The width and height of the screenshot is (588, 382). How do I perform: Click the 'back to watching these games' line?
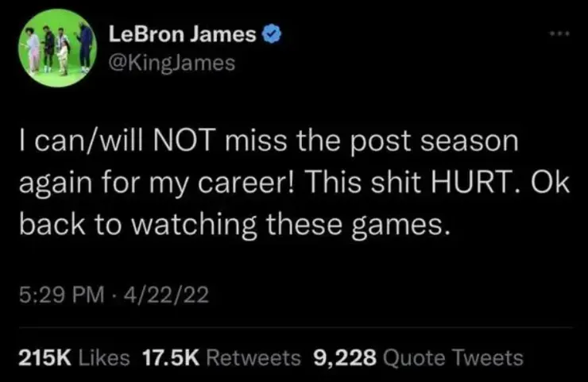[x=234, y=226]
